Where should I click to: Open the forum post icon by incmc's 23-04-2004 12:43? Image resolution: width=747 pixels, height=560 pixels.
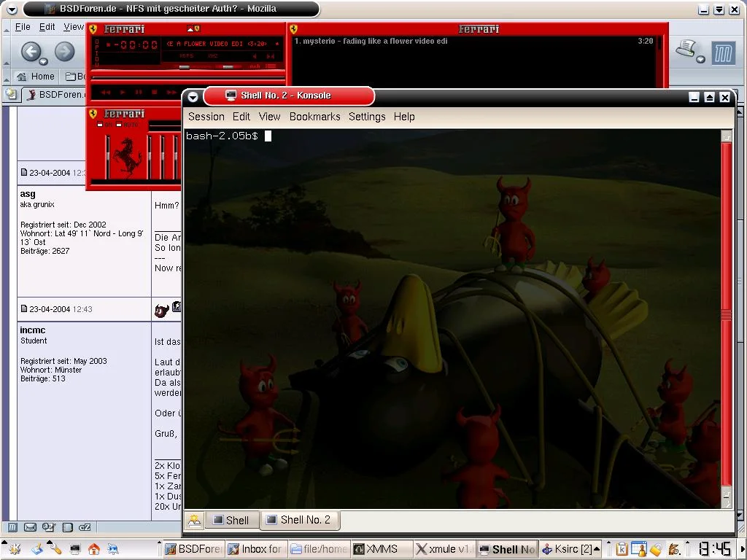tap(24, 308)
